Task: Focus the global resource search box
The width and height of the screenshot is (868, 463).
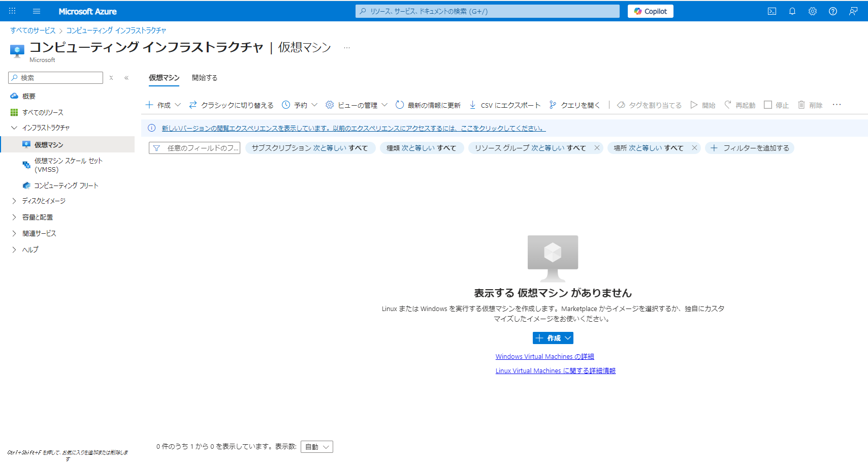Action: coord(488,11)
